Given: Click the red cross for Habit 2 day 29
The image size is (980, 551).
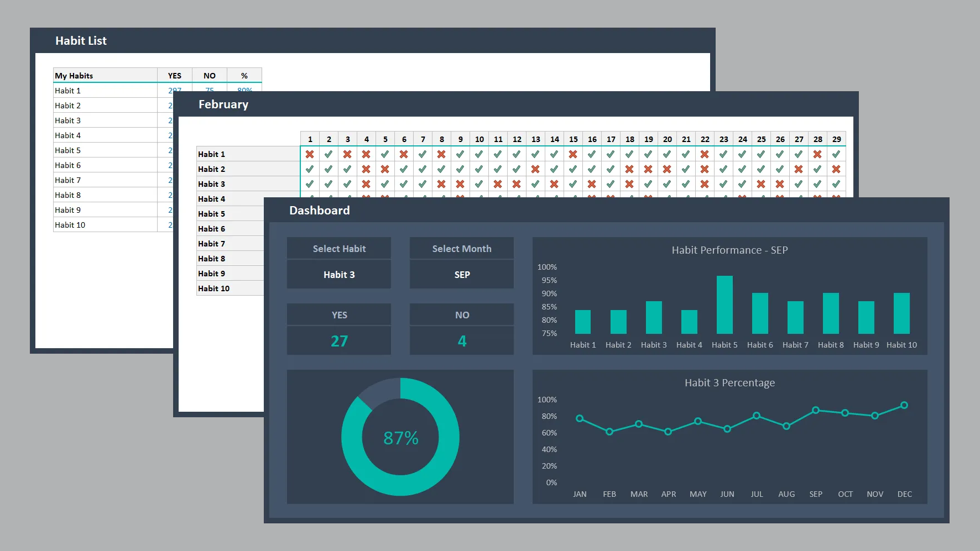Looking at the screenshot, I should tap(836, 169).
